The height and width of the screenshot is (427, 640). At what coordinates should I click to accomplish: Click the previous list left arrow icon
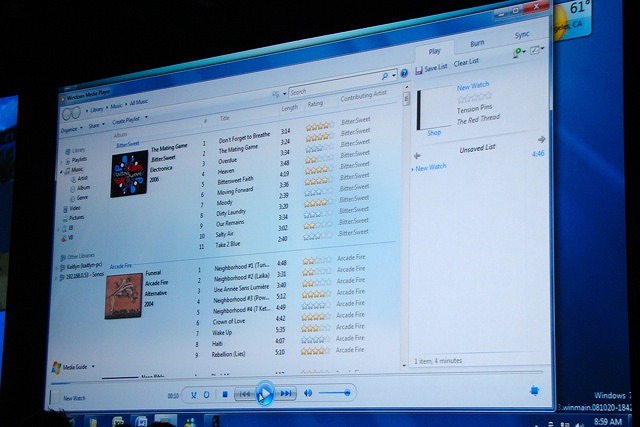point(417,156)
